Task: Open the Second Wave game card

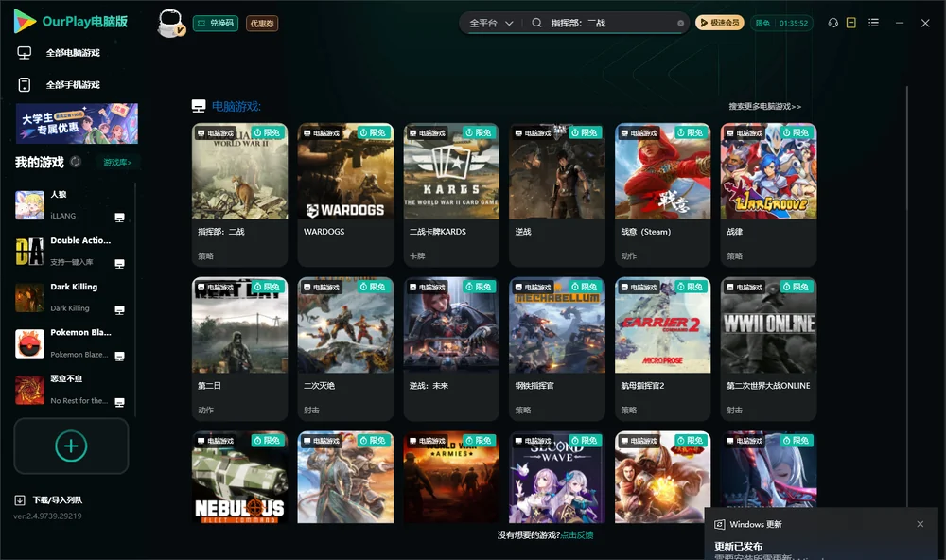Action: 557,477
